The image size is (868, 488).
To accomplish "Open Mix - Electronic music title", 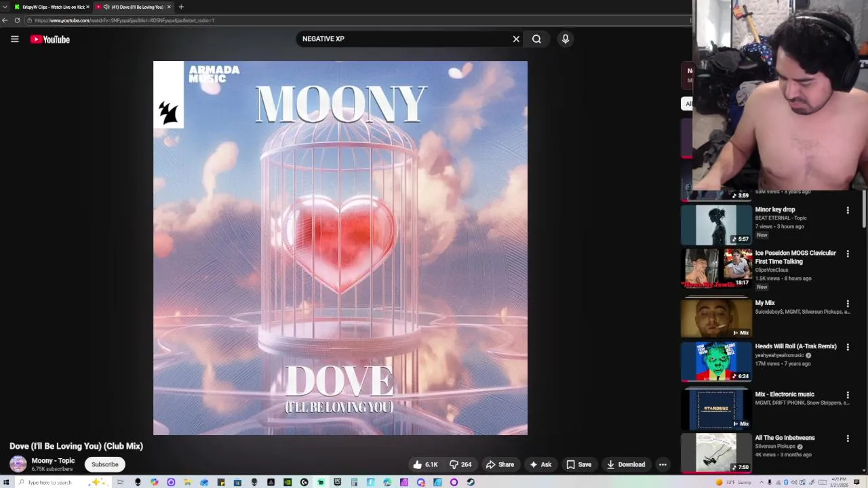I will click(x=785, y=394).
